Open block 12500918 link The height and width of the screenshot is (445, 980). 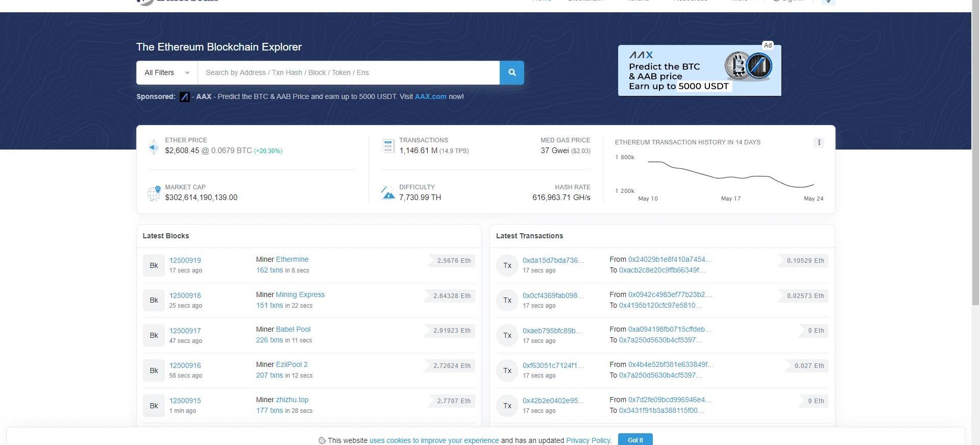click(185, 295)
